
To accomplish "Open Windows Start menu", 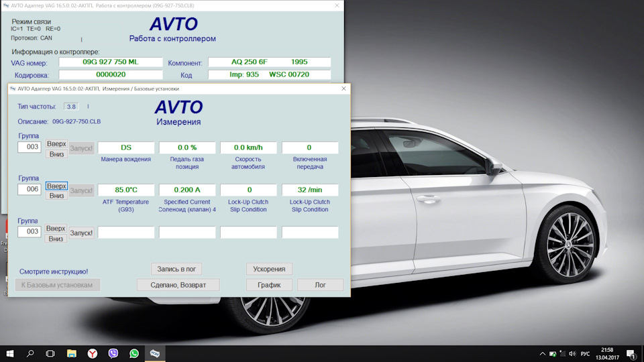I will [x=10, y=353].
